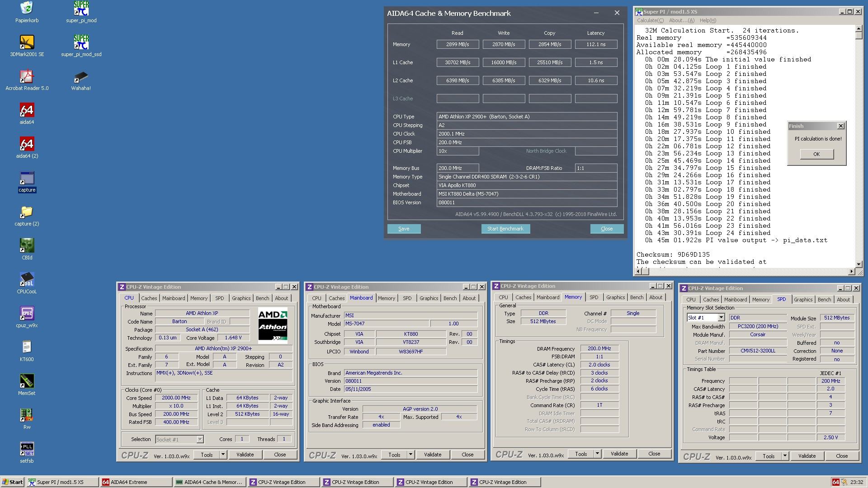Open Memory tab in the CPU-Z SPD window
Viewport: 868px width, 488px height.
(x=760, y=300)
